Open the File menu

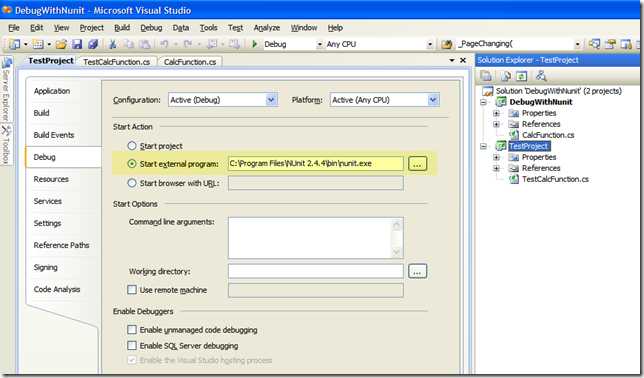pos(14,28)
